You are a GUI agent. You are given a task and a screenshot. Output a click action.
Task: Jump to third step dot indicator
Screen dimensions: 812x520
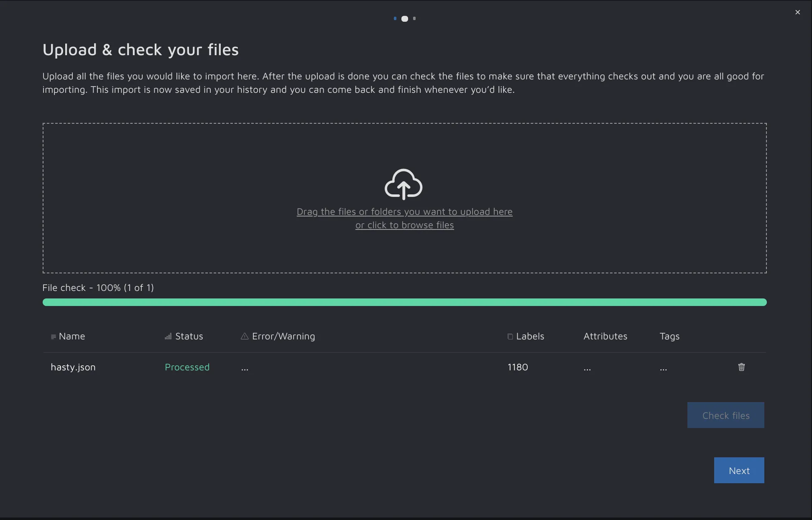tap(414, 18)
